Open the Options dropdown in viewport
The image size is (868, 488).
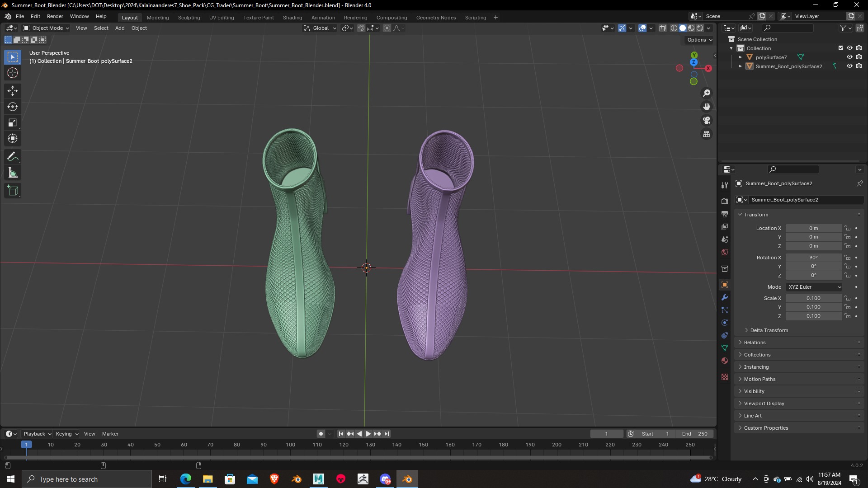(699, 40)
